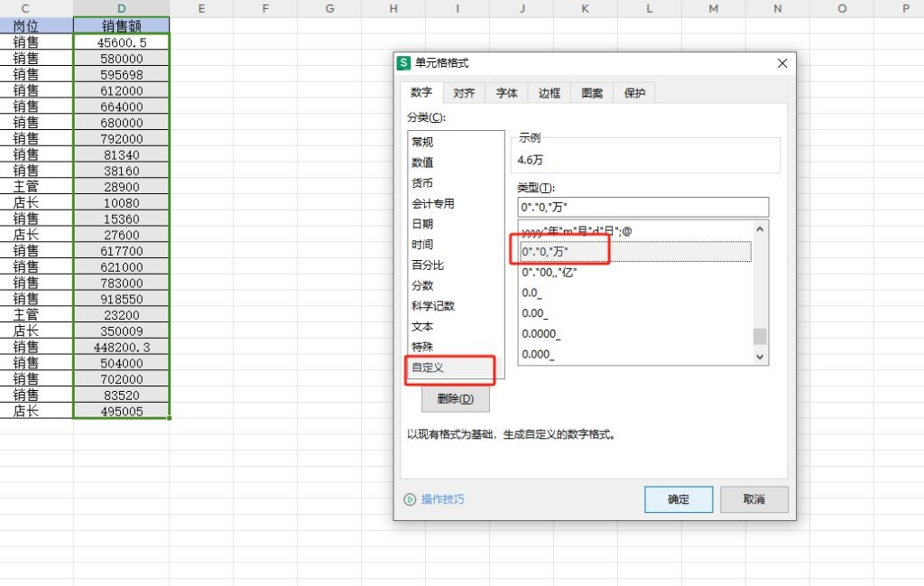The height and width of the screenshot is (586, 924).
Task: Click the WPS spreadsheet icon in dialog title
Action: pos(404,63)
